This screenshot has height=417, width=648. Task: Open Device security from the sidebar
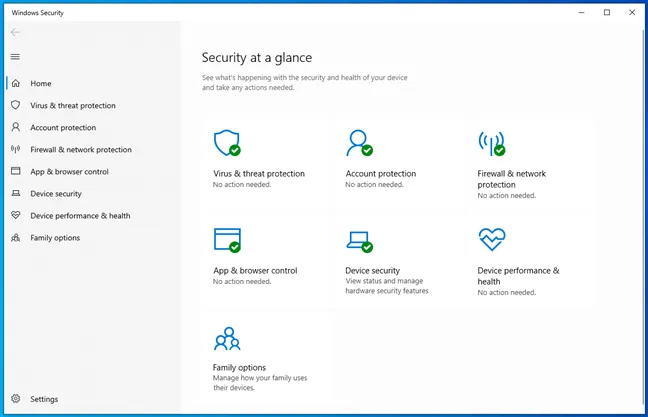pyautogui.click(x=56, y=194)
